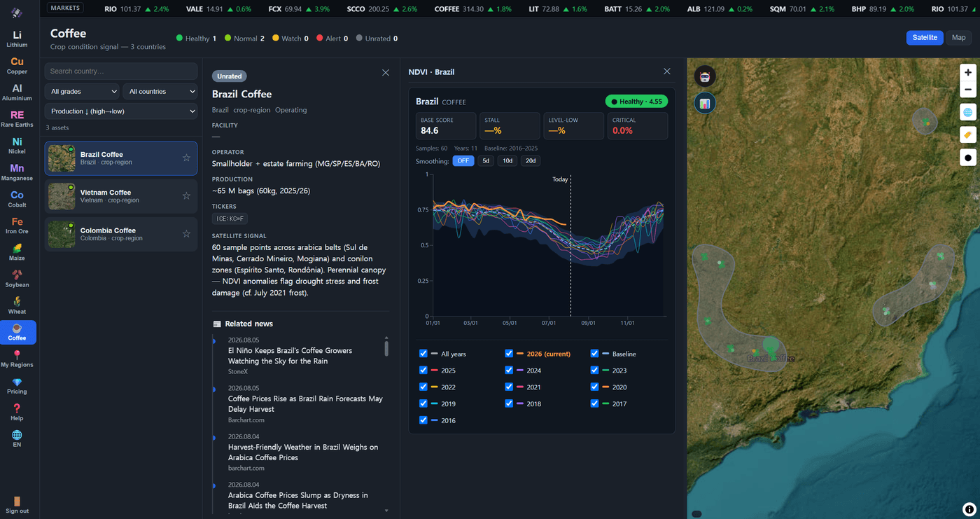Open the Markets ticker button
This screenshot has height=519, width=980.
(65, 8)
